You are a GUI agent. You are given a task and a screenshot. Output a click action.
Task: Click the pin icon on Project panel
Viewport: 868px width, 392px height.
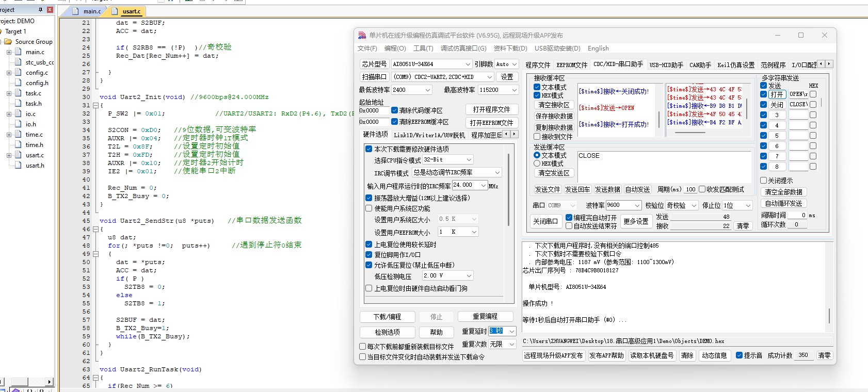[x=41, y=10]
